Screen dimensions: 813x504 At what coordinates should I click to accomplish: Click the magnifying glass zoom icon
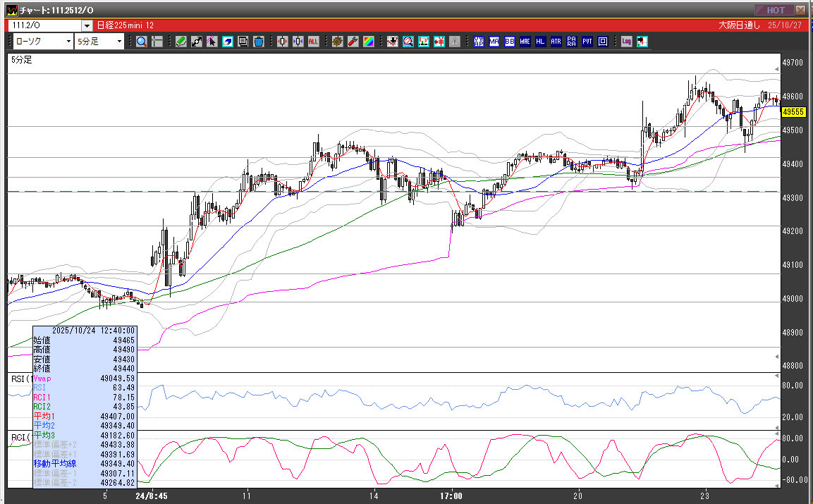click(x=142, y=42)
